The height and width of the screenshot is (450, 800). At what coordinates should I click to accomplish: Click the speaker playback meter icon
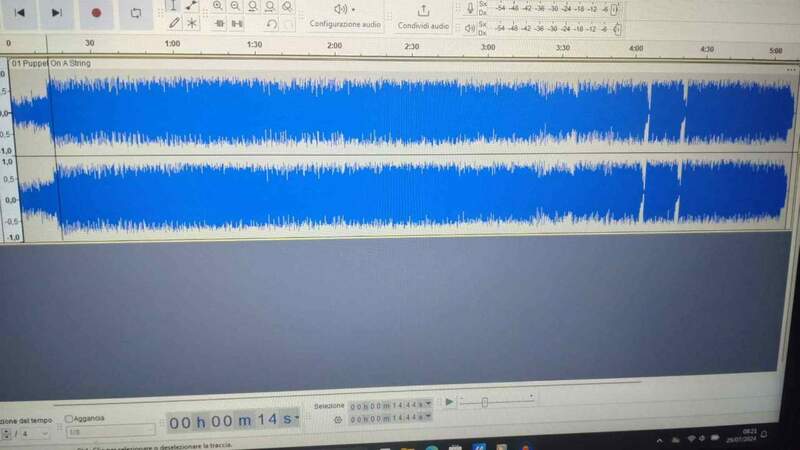pos(470,29)
